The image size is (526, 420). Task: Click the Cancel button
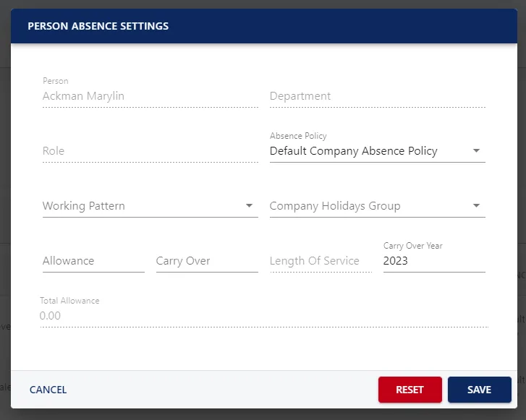pyautogui.click(x=48, y=390)
